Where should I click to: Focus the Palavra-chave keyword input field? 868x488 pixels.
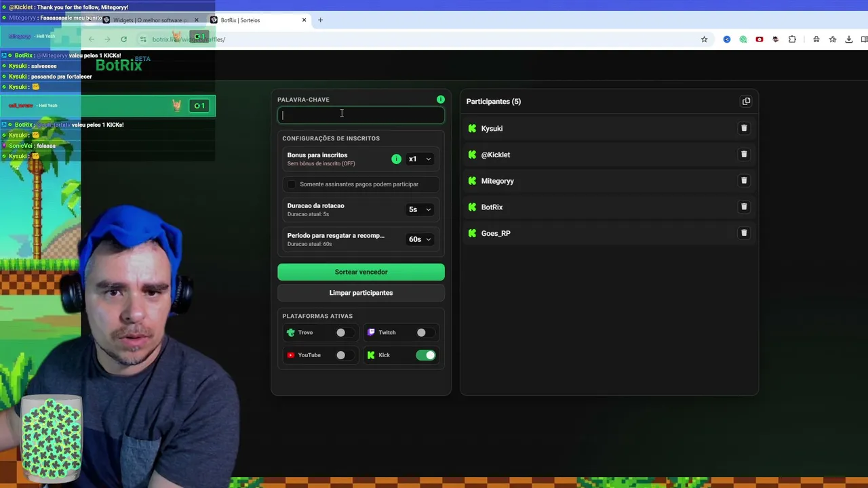(361, 115)
